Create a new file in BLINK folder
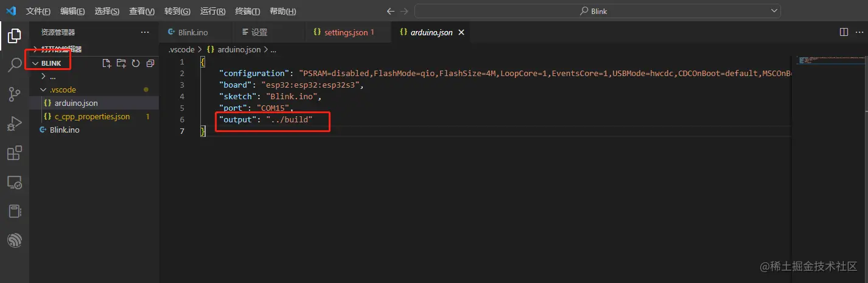This screenshot has width=868, height=283. click(x=107, y=63)
